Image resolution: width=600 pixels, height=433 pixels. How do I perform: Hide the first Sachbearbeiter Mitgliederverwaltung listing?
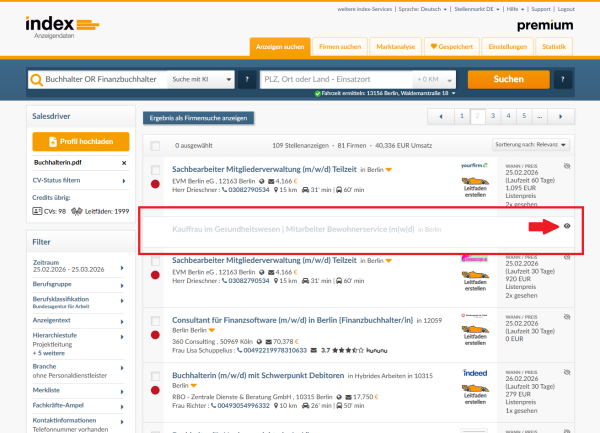click(x=568, y=165)
